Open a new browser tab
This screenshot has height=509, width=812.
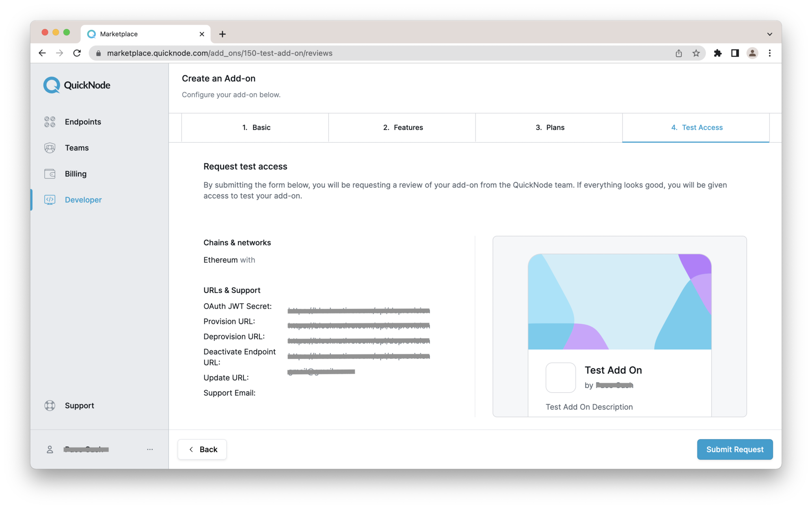point(222,34)
